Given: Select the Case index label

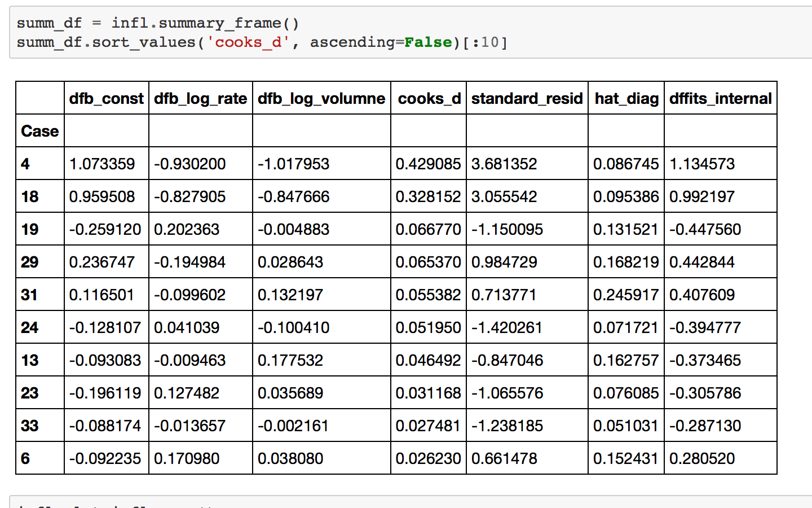Looking at the screenshot, I should point(39,130).
